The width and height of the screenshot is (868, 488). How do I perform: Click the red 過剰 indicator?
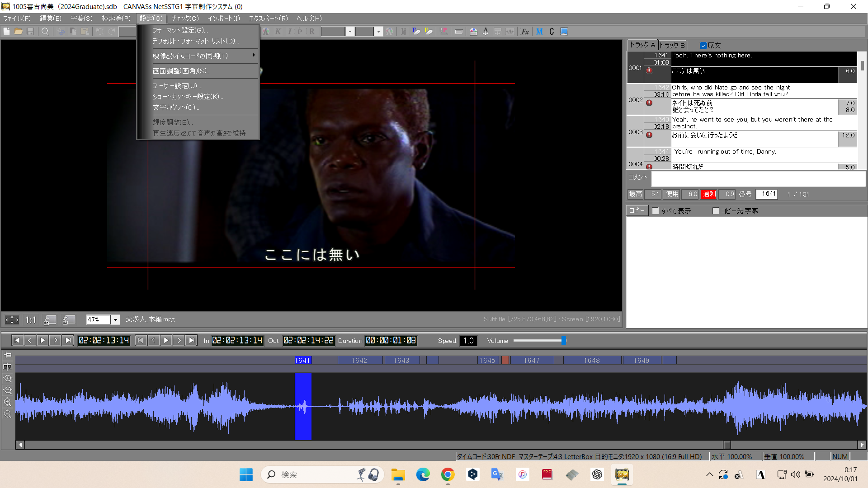(708, 194)
